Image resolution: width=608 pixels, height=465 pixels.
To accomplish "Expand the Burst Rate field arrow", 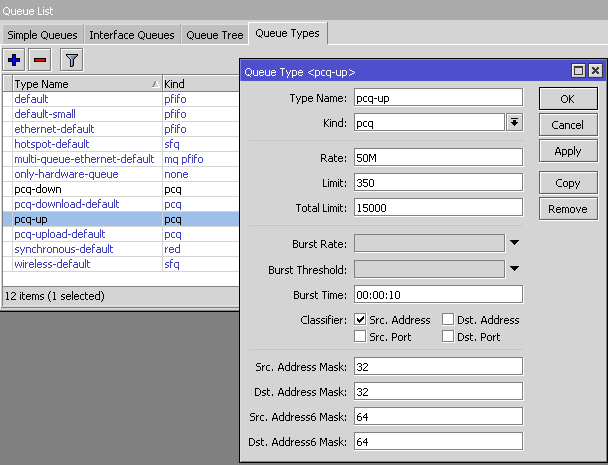I will 515,242.
